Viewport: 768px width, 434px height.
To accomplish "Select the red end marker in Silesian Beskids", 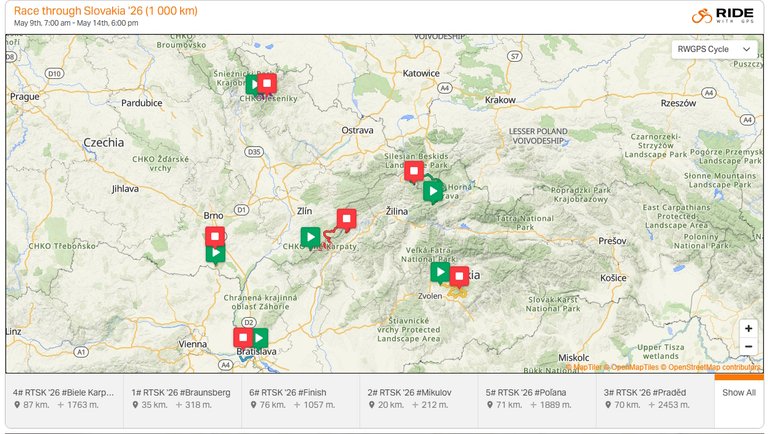I will (x=413, y=172).
